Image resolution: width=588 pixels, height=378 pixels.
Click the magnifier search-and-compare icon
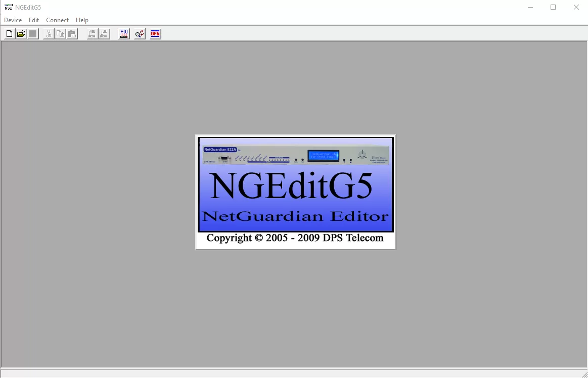point(140,34)
